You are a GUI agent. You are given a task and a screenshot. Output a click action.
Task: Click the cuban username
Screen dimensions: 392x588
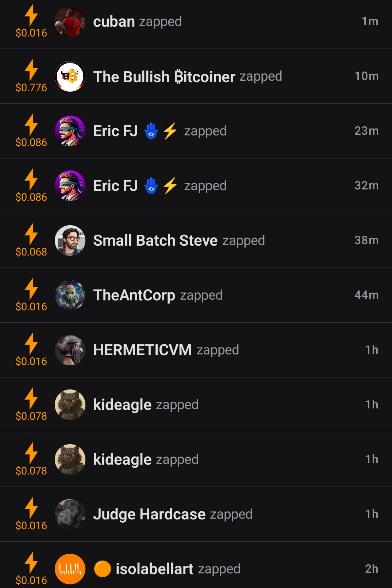coord(114,22)
